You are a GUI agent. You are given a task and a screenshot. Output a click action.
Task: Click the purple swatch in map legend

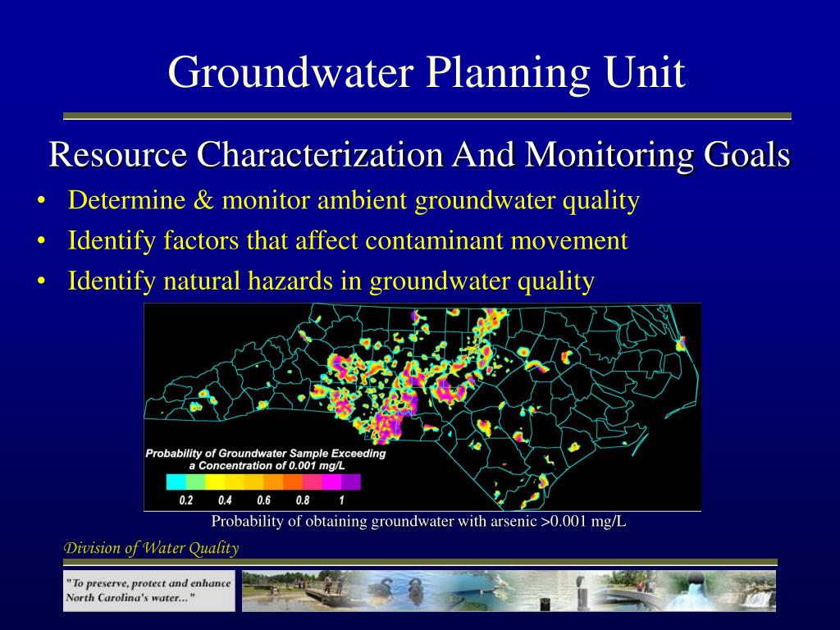(351, 482)
